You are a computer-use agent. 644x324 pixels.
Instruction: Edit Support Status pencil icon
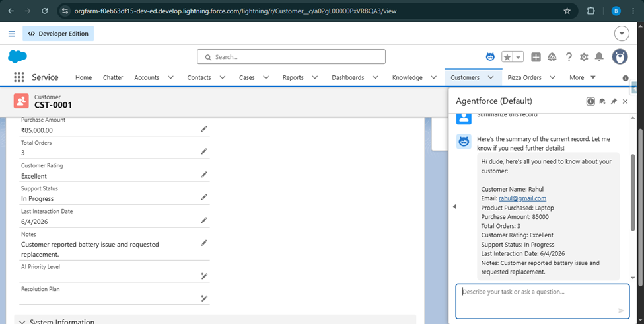[204, 197]
